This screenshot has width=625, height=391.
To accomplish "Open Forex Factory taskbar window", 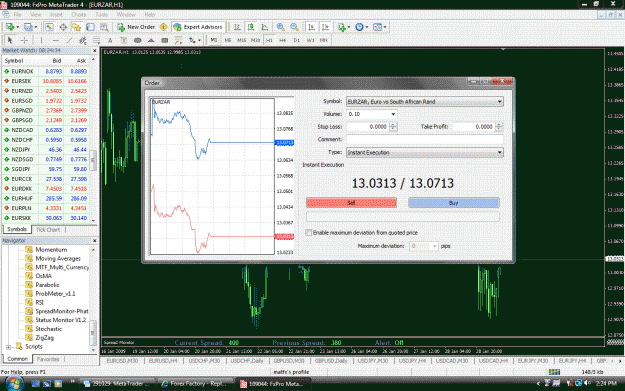I will 194,384.
